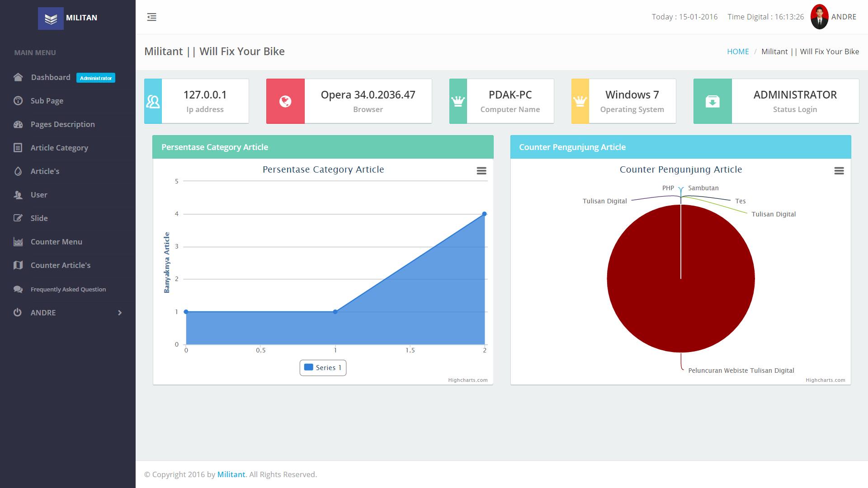Open the Frequently Asked Question menu item
The image size is (868, 488).
pyautogui.click(x=68, y=289)
